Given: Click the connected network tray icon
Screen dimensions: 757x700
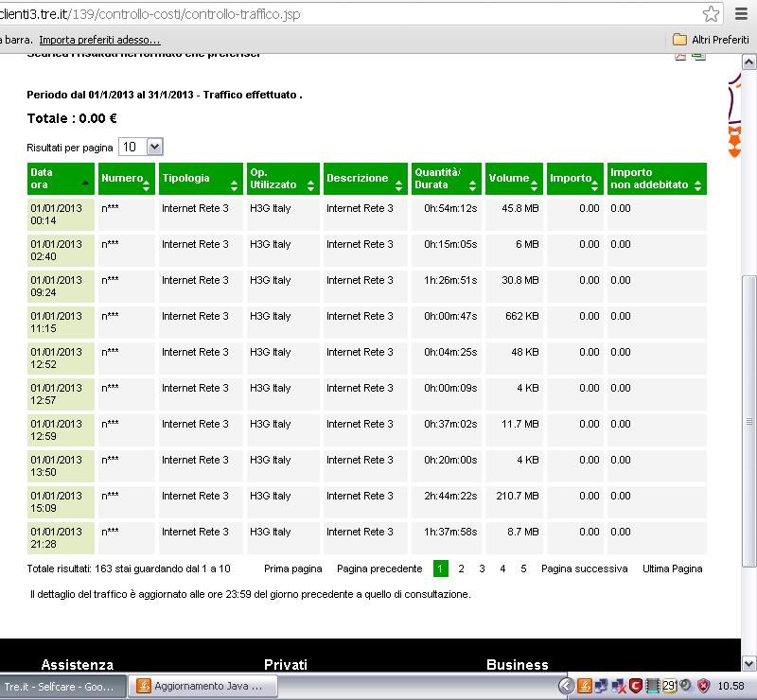Looking at the screenshot, I should coord(601,686).
